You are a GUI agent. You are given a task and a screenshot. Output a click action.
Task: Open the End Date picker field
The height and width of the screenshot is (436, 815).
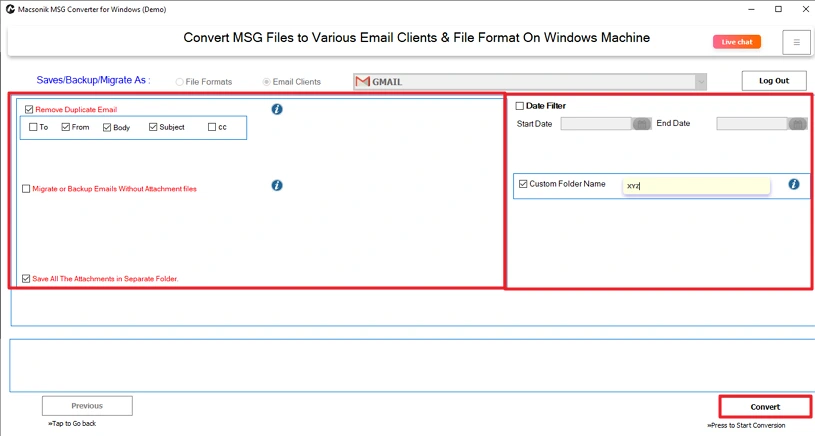[752, 124]
